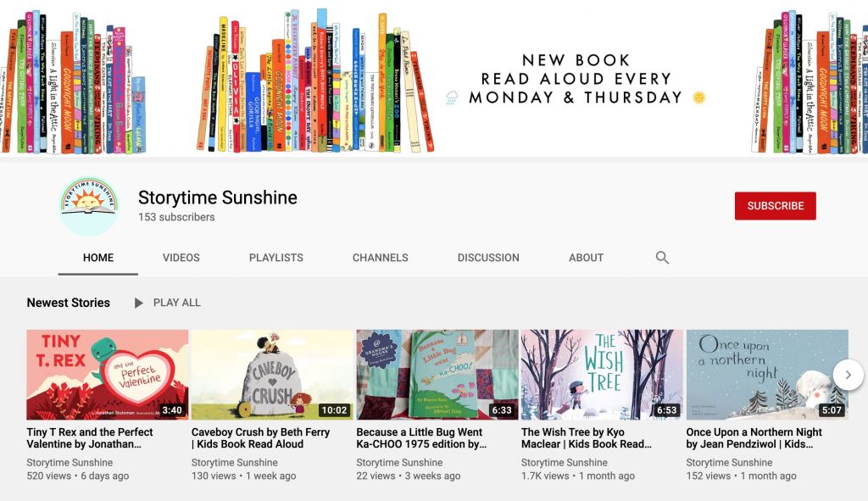Select the Channels tab

click(x=380, y=258)
